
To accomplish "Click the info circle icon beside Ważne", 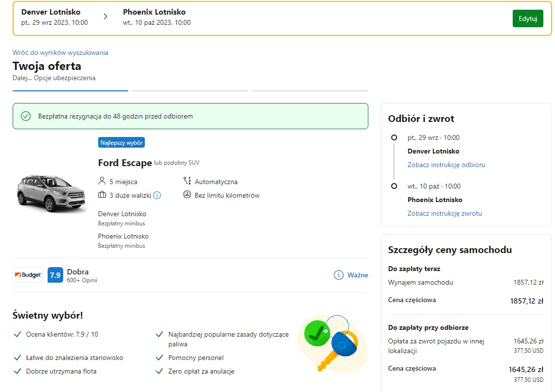I will click(x=339, y=275).
